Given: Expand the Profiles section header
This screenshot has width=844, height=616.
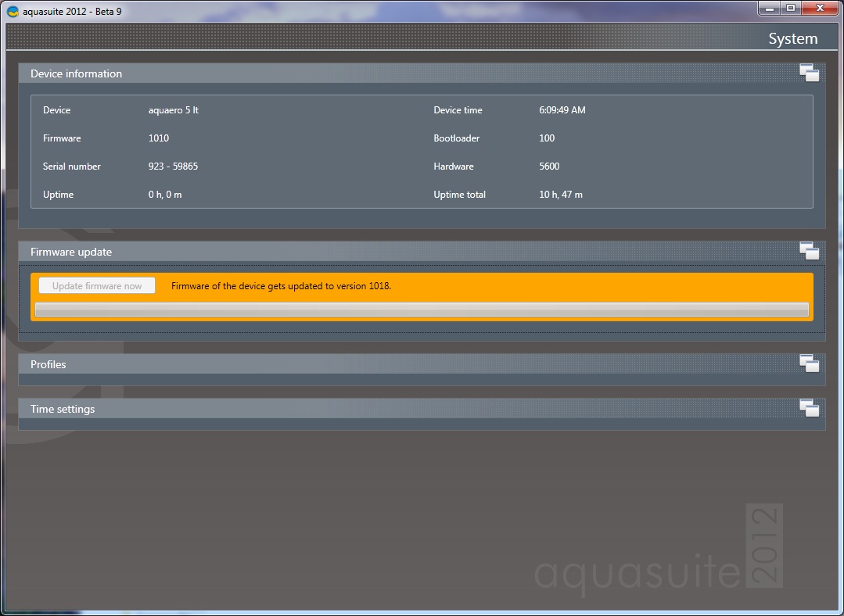Looking at the screenshot, I should (422, 364).
